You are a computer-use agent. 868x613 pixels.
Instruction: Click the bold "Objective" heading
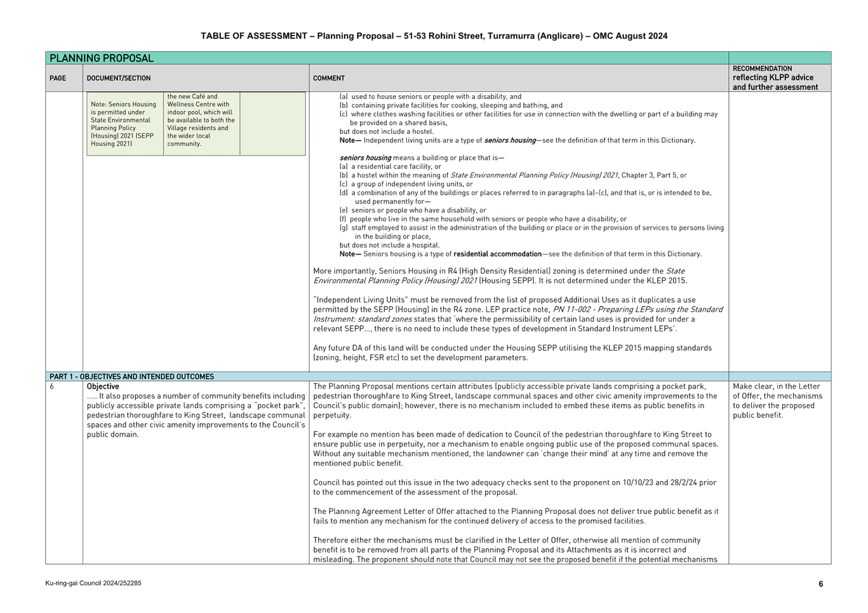[103, 386]
